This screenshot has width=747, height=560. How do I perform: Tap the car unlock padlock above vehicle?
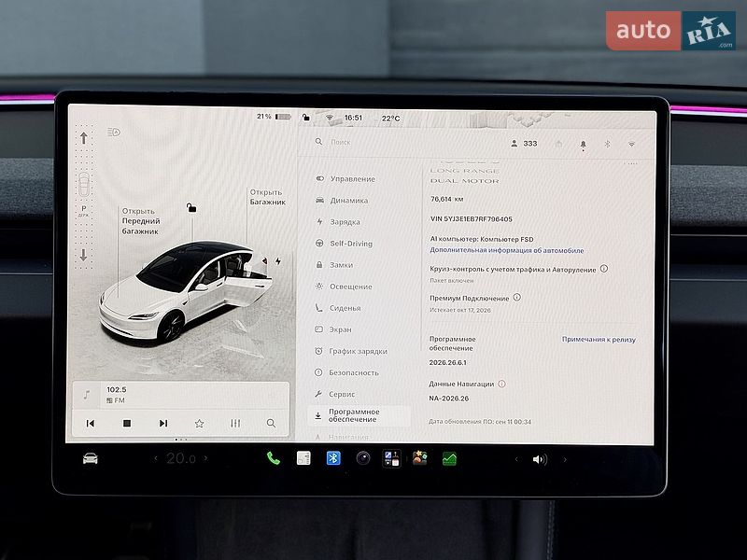point(191,207)
